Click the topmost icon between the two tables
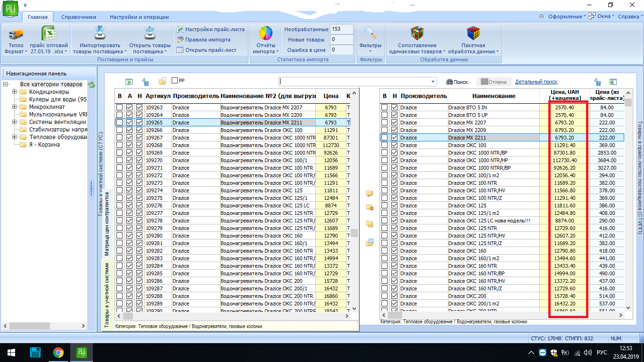The height and width of the screenshot is (362, 644). [370, 193]
